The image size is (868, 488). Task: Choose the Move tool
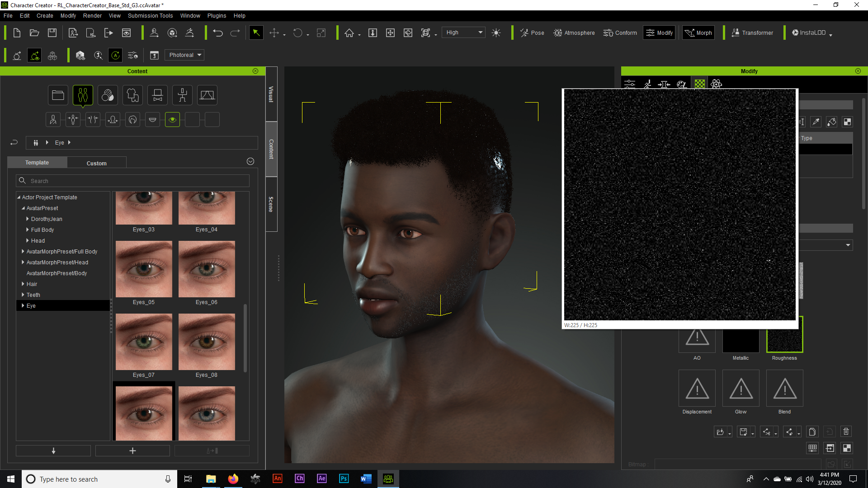coord(274,33)
